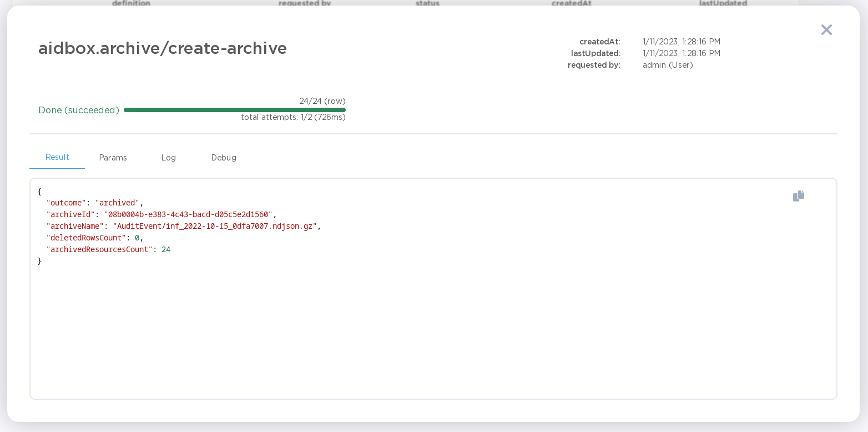This screenshot has height=432, width=868.
Task: Click the aidbox.archive/create-archive title
Action: (x=163, y=48)
